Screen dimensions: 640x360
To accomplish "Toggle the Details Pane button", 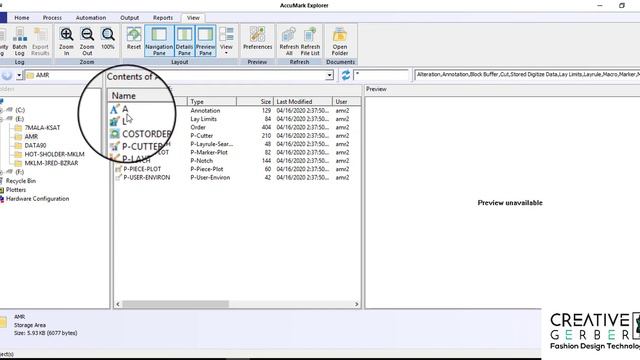I will click(x=184, y=41).
